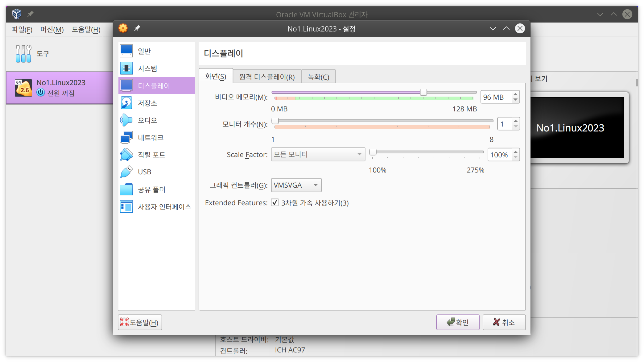Open the User Interface (사용자 인터페이스) icon
Image resolution: width=644 pixels, height=362 pixels.
126,206
